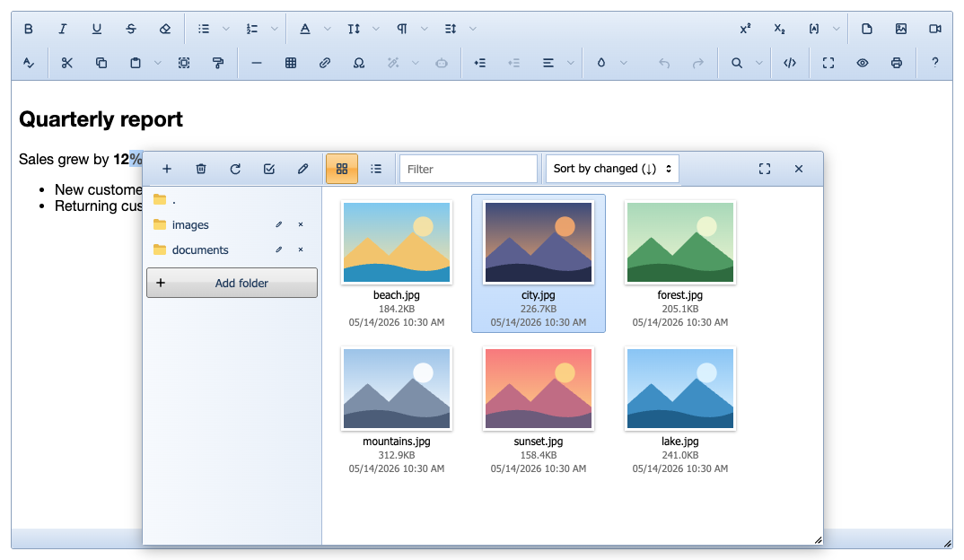964x560 pixels.
Task: Upload file with plus icon in file browser
Action: pyautogui.click(x=167, y=169)
